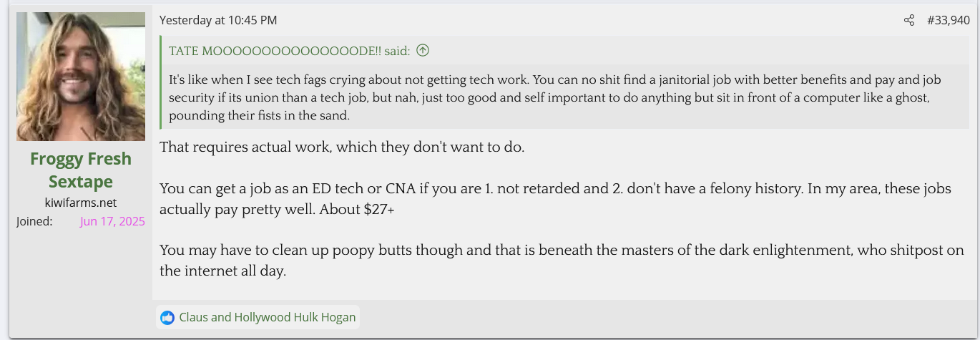Click the "Yesterday at 10:45 PM" timestamp
Image resolution: width=980 pixels, height=340 pixels.
tap(218, 20)
